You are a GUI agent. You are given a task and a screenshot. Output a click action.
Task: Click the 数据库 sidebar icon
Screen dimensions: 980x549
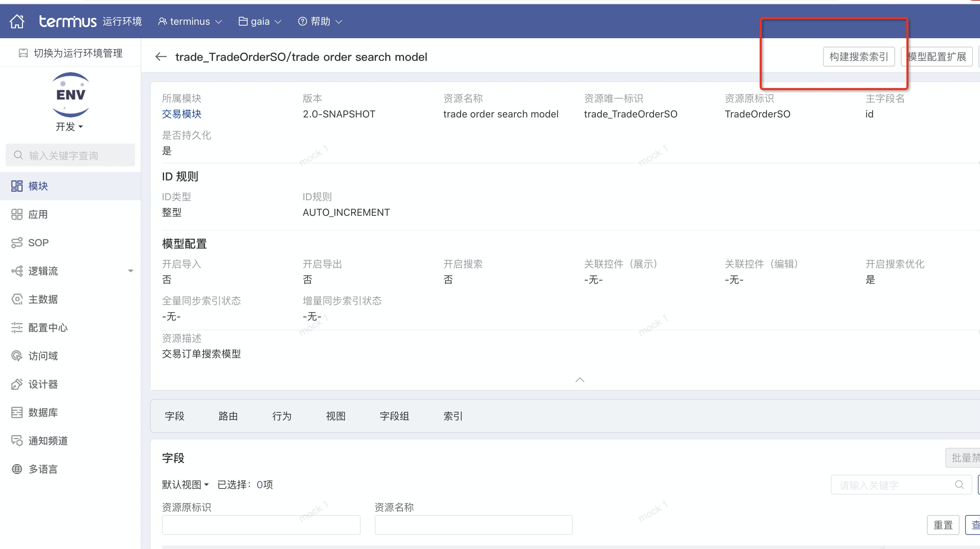click(17, 412)
